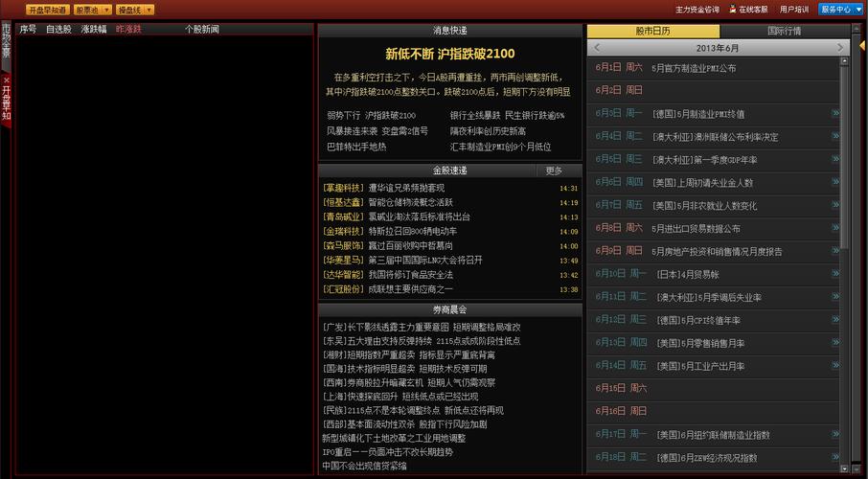Open details arrow for 6月13日 零售销售月率
Screen dimensions: 868x479
pos(835,342)
